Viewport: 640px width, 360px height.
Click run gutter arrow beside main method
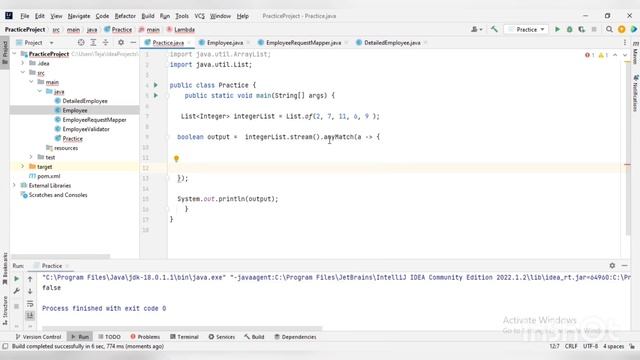coord(156,95)
